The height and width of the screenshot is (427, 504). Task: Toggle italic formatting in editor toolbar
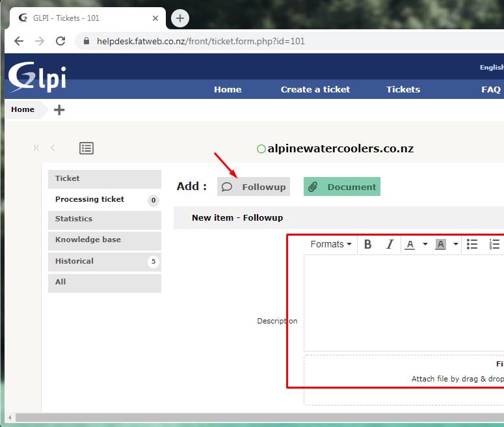pyautogui.click(x=390, y=244)
